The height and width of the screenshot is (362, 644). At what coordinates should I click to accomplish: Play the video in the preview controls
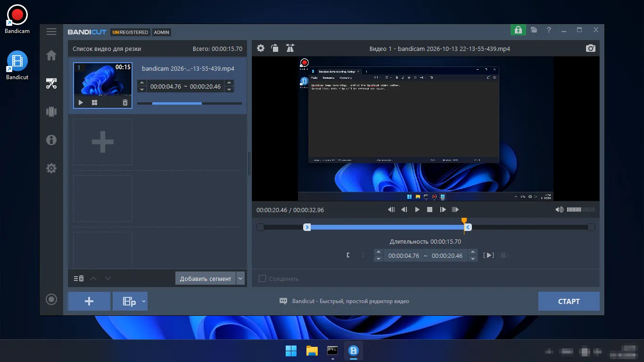coord(417,210)
